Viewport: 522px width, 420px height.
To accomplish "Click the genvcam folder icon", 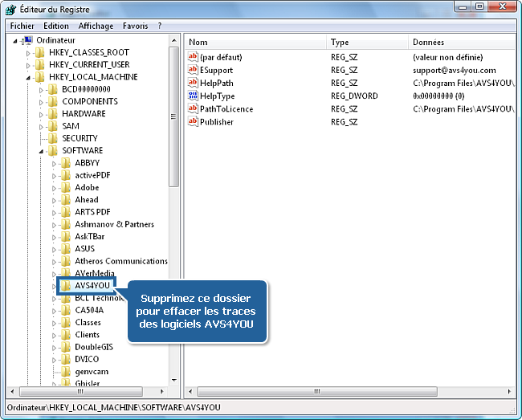I will pos(65,371).
